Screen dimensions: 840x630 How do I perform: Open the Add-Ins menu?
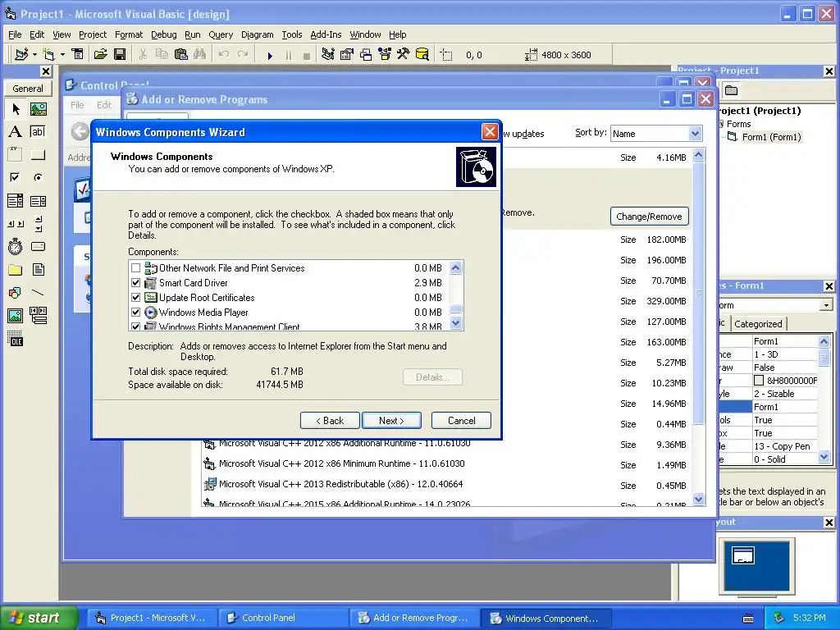(x=326, y=34)
